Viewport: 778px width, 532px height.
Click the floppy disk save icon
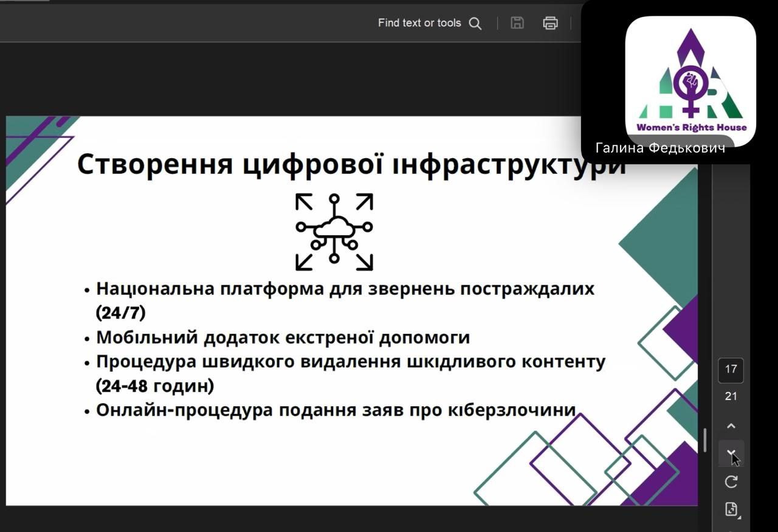(x=517, y=23)
